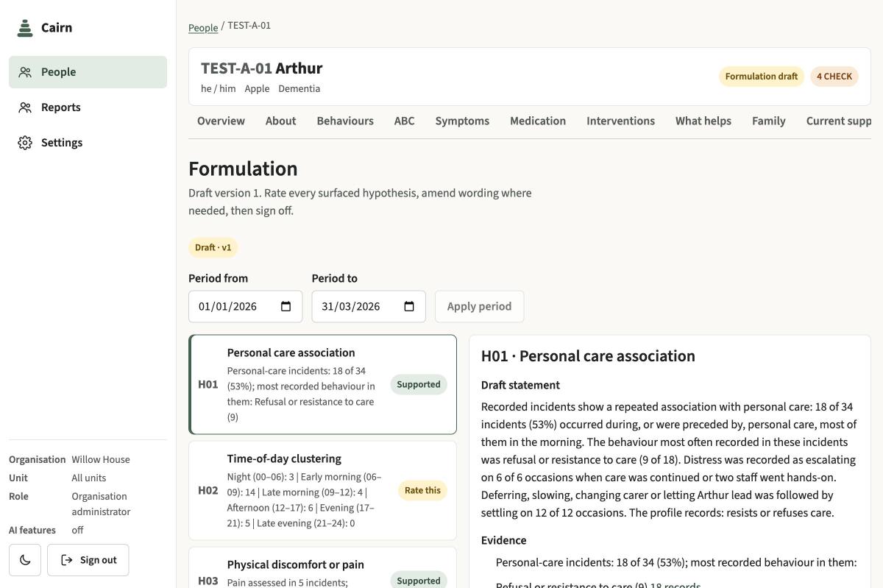Viewport: 883px width, 588px height.
Task: Select the H03 Physical discomfort or pain card
Action: tap(322, 567)
